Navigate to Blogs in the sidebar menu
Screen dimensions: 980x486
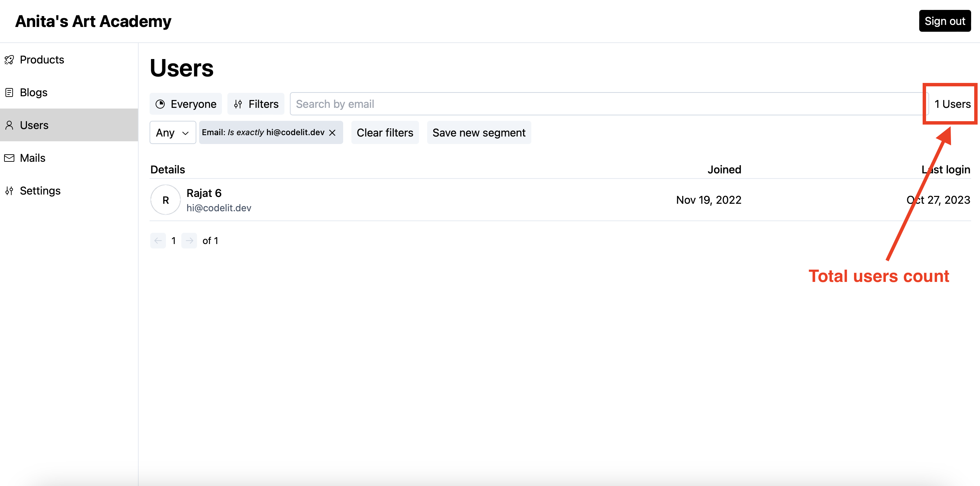pos(33,92)
